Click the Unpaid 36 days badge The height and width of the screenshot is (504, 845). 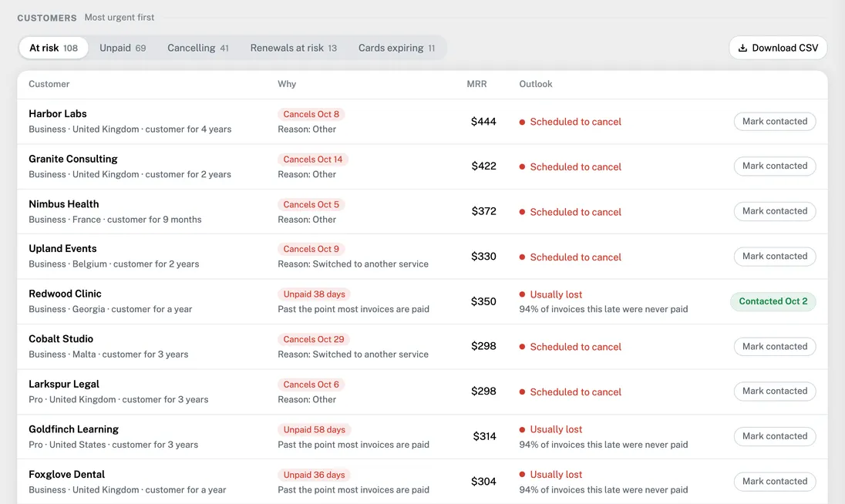pos(315,475)
